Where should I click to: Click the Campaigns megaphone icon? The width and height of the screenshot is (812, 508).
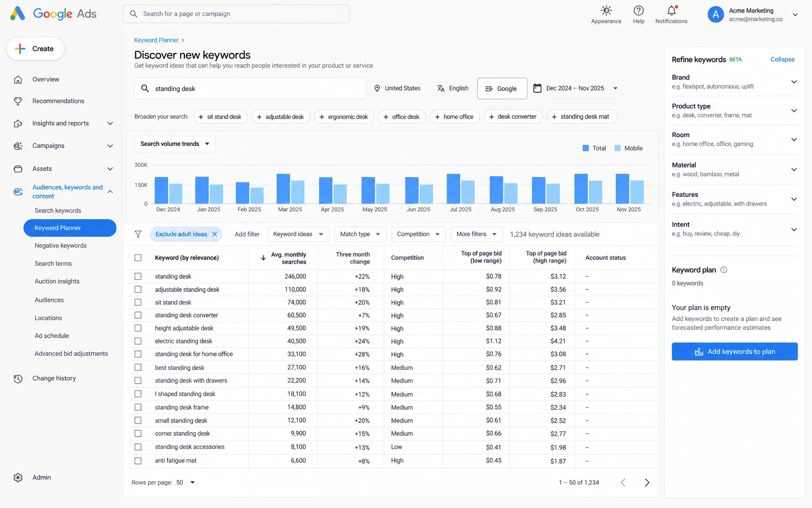coord(18,146)
